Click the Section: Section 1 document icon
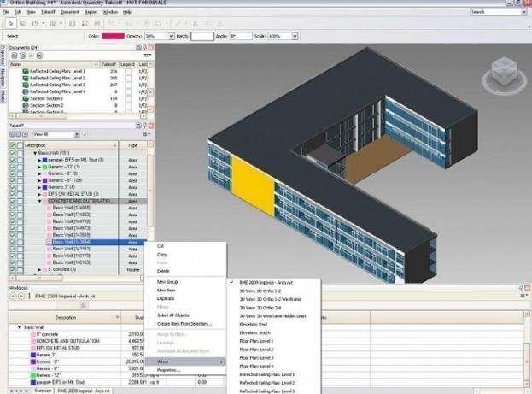The image size is (532, 394). pyautogui.click(x=26, y=98)
